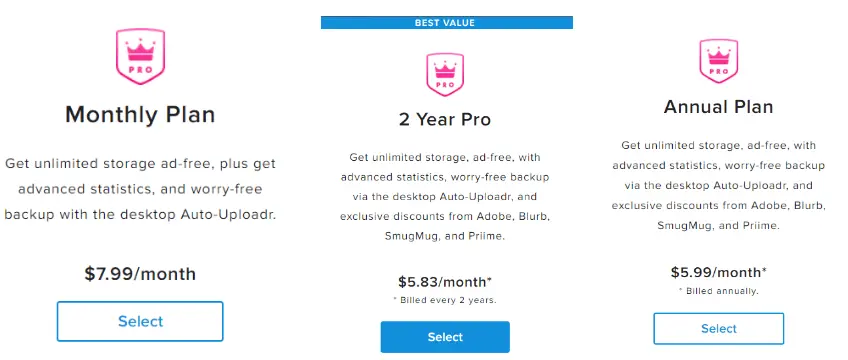The height and width of the screenshot is (360, 848).
Task: Click the Annual Plan heading
Action: point(719,106)
